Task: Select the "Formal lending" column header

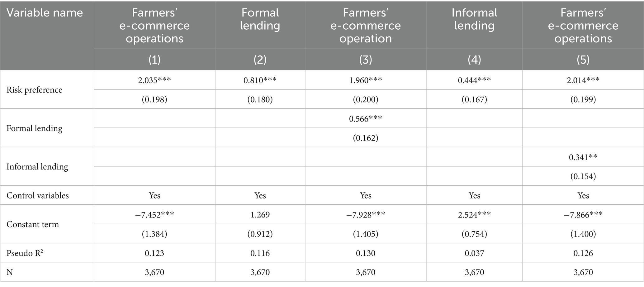Action: point(260,19)
